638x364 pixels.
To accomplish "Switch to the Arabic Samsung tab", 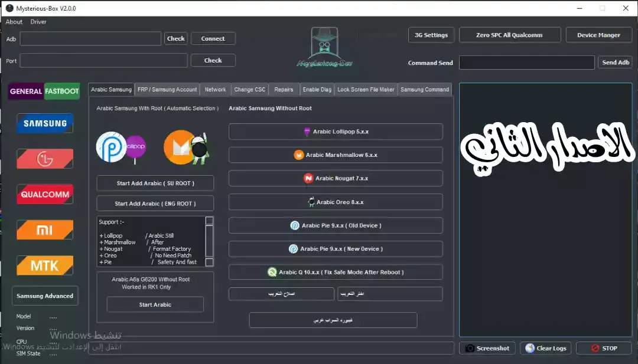I will (111, 89).
